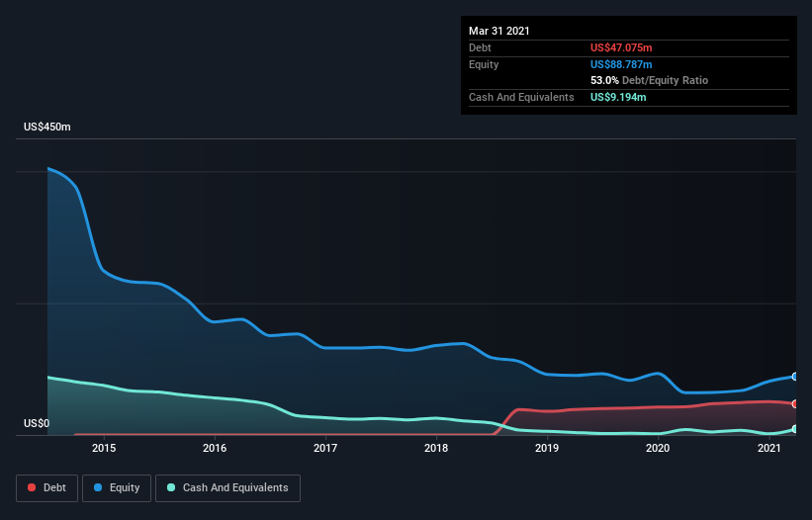This screenshot has height=520, width=812.
Task: Click the Cash endpoint marker at Mar 2021
Action: [x=794, y=429]
